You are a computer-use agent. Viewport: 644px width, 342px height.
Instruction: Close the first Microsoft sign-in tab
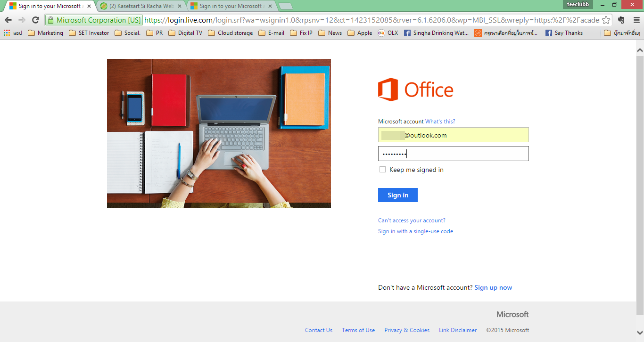tap(89, 6)
